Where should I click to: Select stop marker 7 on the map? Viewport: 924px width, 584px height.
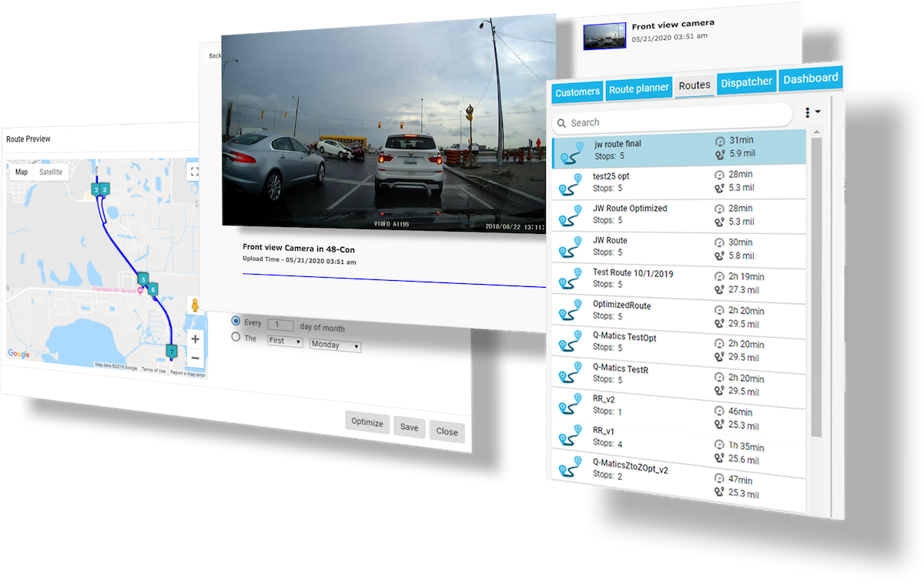[x=171, y=351]
